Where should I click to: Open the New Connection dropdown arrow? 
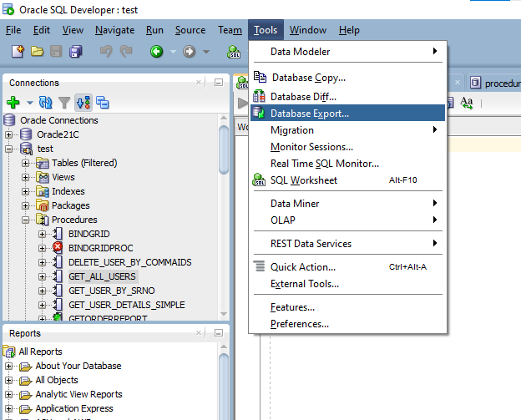pos(30,103)
